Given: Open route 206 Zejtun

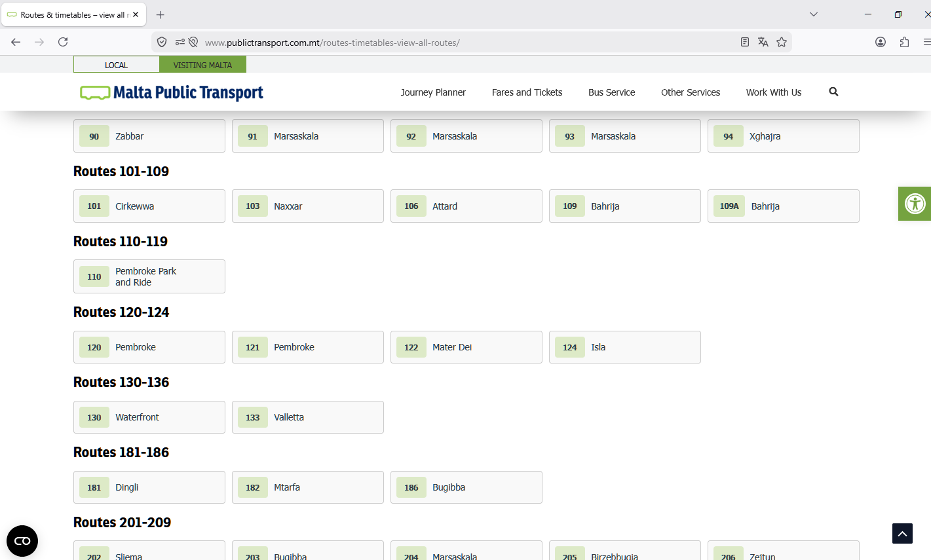Looking at the screenshot, I should tap(784, 551).
